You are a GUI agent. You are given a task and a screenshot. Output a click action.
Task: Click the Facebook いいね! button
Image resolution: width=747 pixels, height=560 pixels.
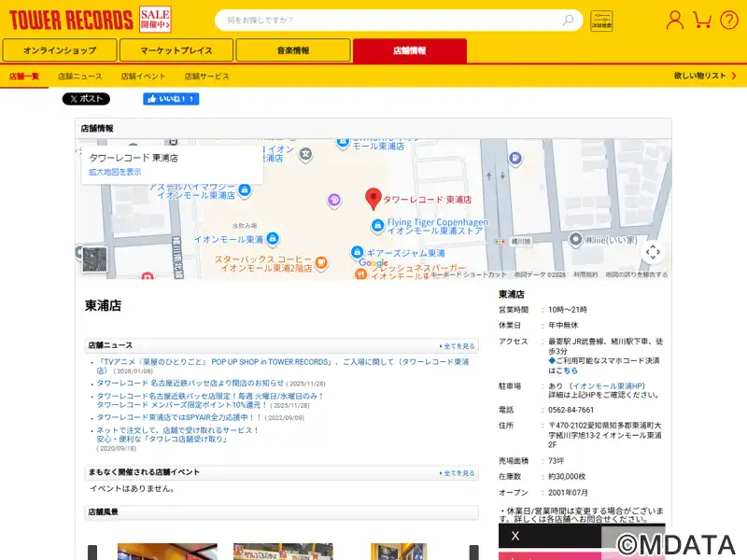tap(171, 99)
